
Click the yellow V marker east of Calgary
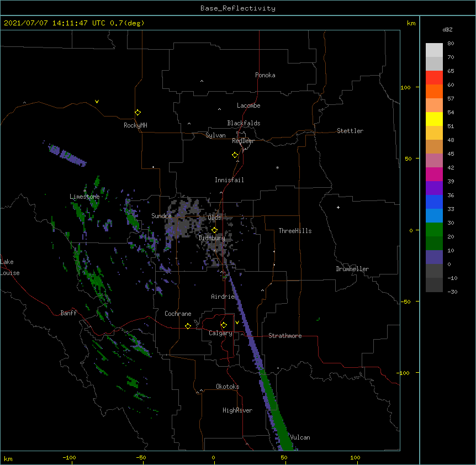(x=237, y=323)
